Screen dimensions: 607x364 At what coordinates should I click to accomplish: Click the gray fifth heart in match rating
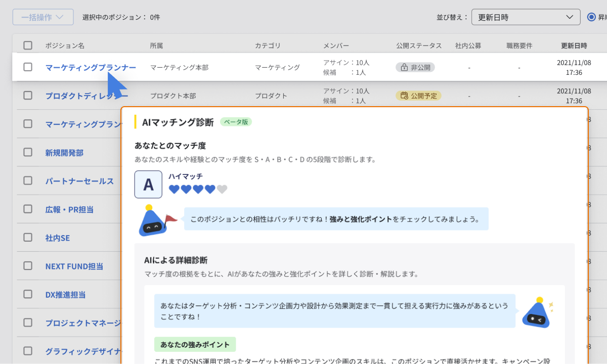222,190
